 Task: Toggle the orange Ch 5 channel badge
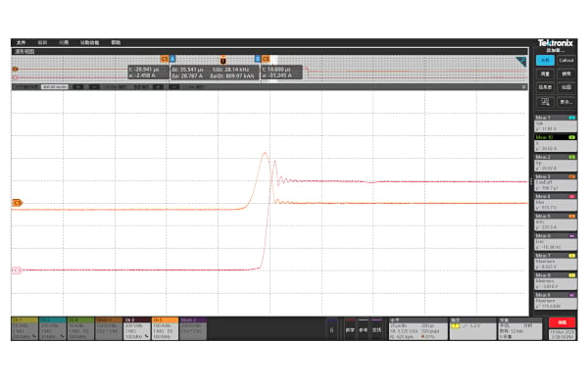point(165,328)
